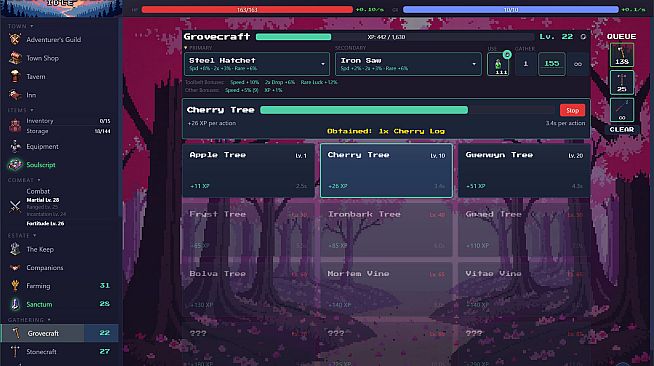Go to the Inn icon
The image size is (654, 366).
point(15,95)
